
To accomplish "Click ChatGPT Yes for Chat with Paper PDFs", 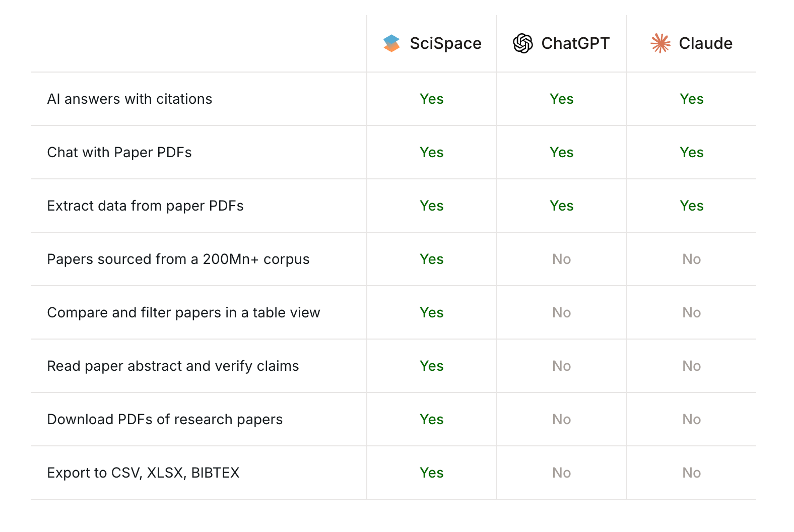I will pos(562,152).
